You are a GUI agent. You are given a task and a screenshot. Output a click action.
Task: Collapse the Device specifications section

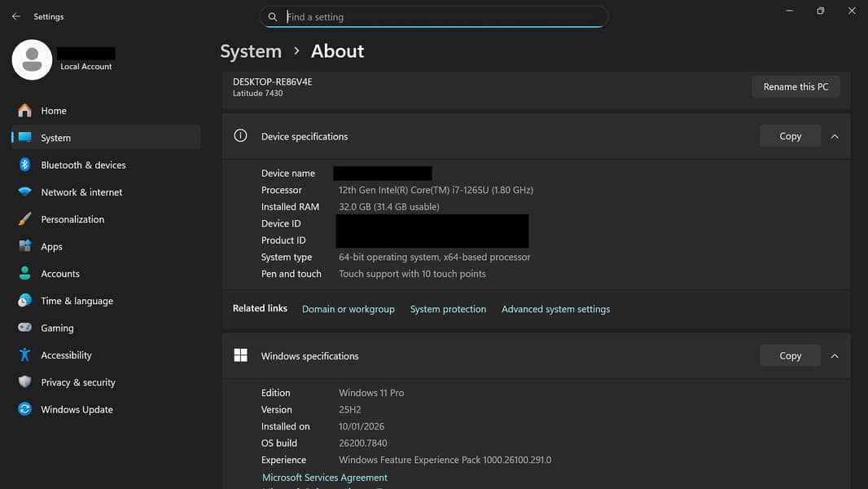pos(835,136)
